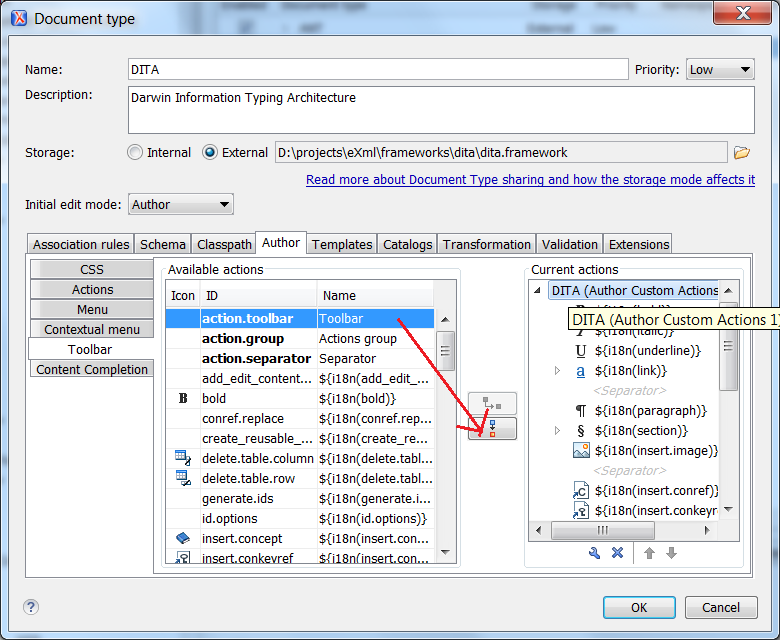Click the Cancel button
This screenshot has width=780, height=640.
coord(721,607)
